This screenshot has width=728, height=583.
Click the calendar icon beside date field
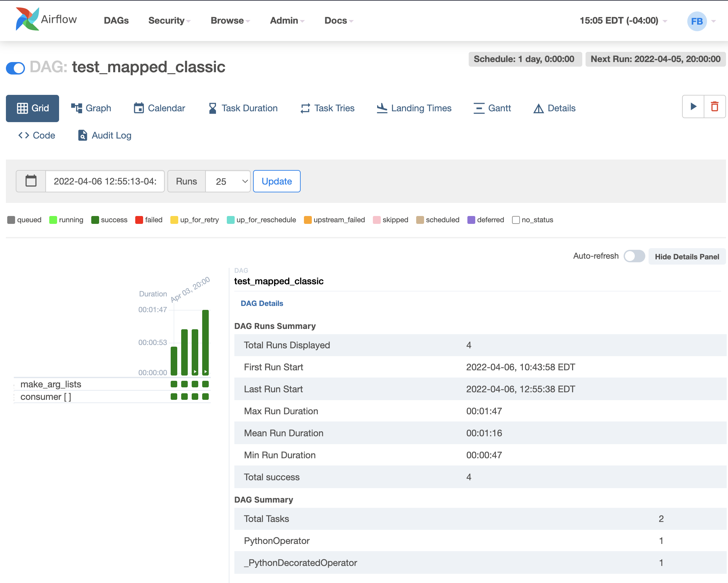click(x=31, y=181)
